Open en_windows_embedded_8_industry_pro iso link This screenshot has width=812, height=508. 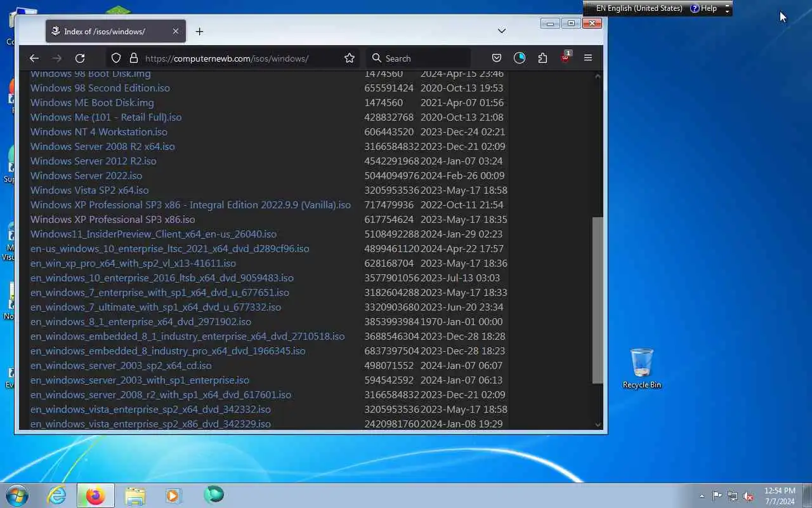tap(168, 351)
